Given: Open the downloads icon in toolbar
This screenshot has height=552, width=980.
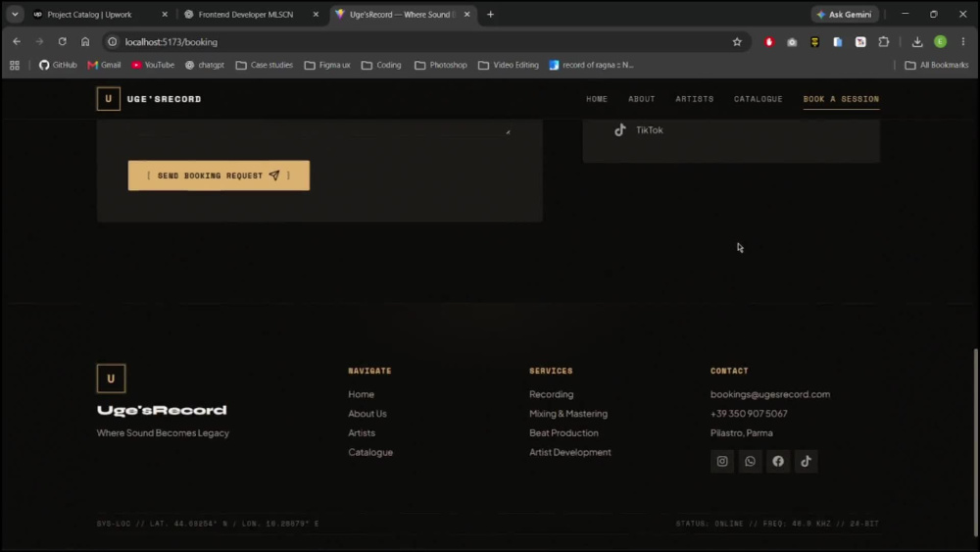Looking at the screenshot, I should click(917, 42).
